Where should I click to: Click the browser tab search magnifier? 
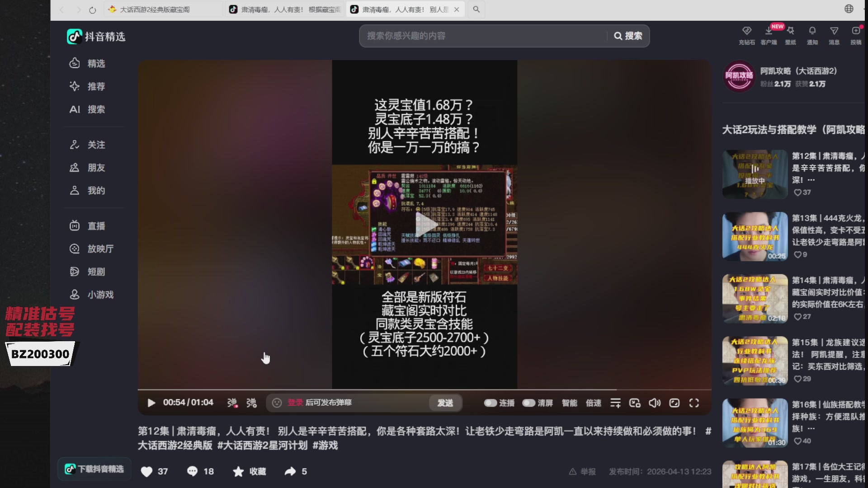click(x=476, y=9)
